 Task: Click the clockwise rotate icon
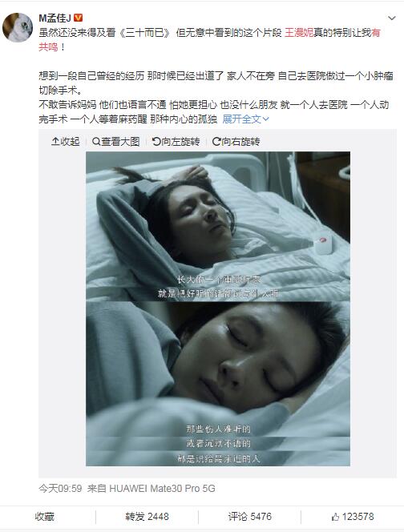pyautogui.click(x=216, y=141)
